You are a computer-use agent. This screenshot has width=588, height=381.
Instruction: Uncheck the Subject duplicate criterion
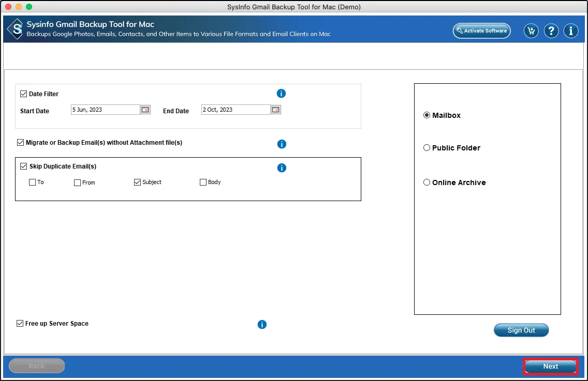[137, 182]
